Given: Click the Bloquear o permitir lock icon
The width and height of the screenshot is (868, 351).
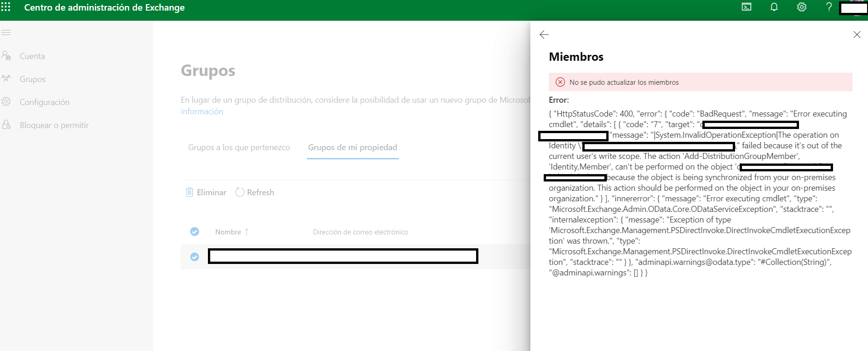Looking at the screenshot, I should (x=6, y=125).
